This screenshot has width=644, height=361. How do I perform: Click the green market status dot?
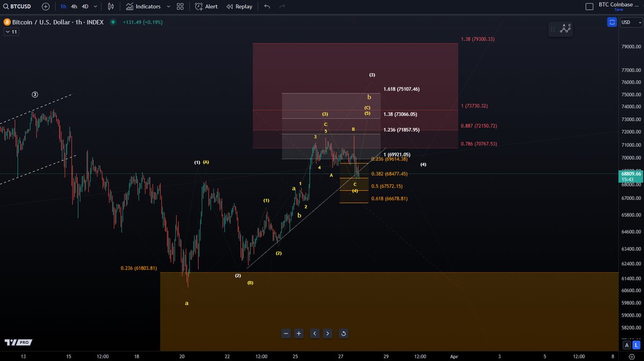tap(113, 22)
